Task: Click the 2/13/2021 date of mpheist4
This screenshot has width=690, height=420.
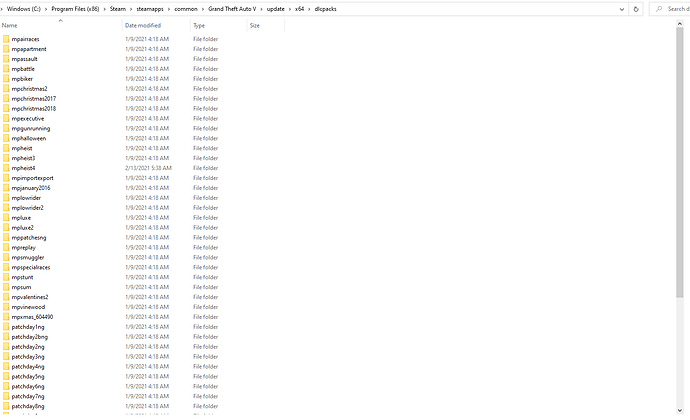Action: 148,168
